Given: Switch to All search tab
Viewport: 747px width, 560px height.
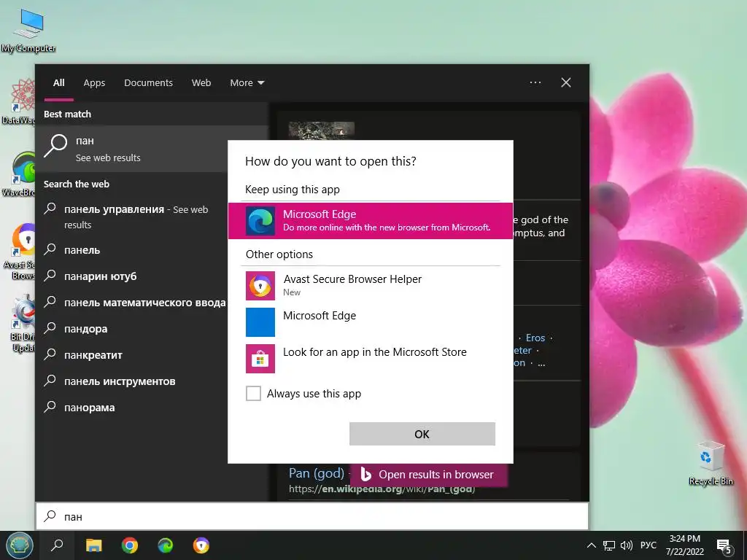Looking at the screenshot, I should tap(58, 83).
